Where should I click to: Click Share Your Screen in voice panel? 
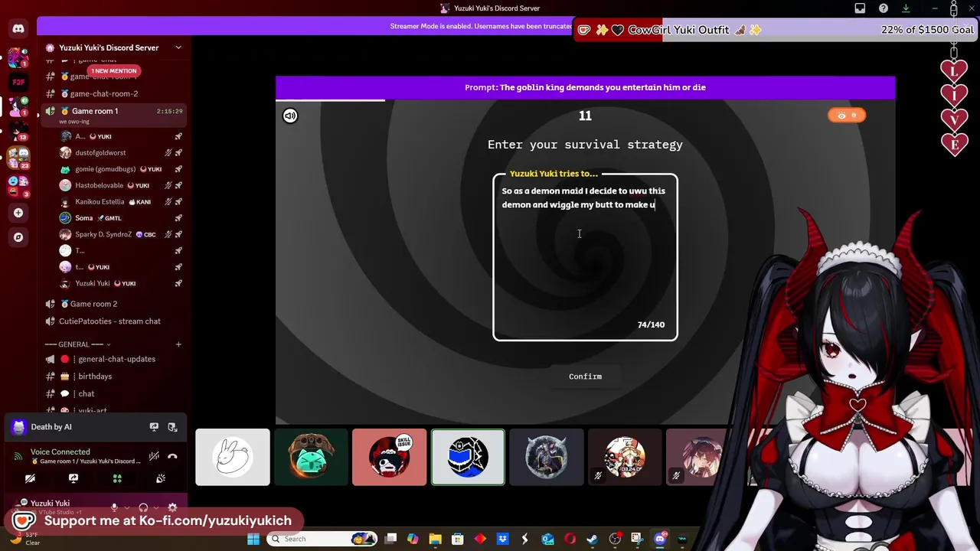(73, 478)
